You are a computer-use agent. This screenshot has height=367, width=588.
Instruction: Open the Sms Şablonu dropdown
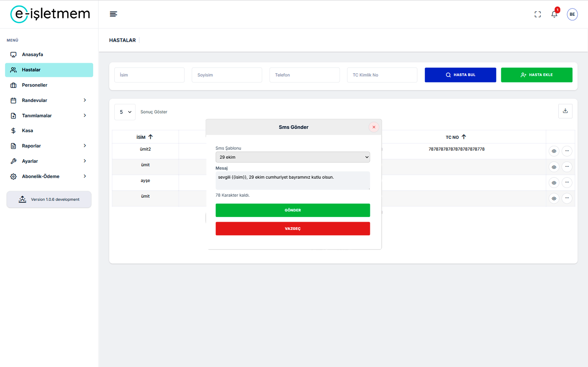point(293,157)
